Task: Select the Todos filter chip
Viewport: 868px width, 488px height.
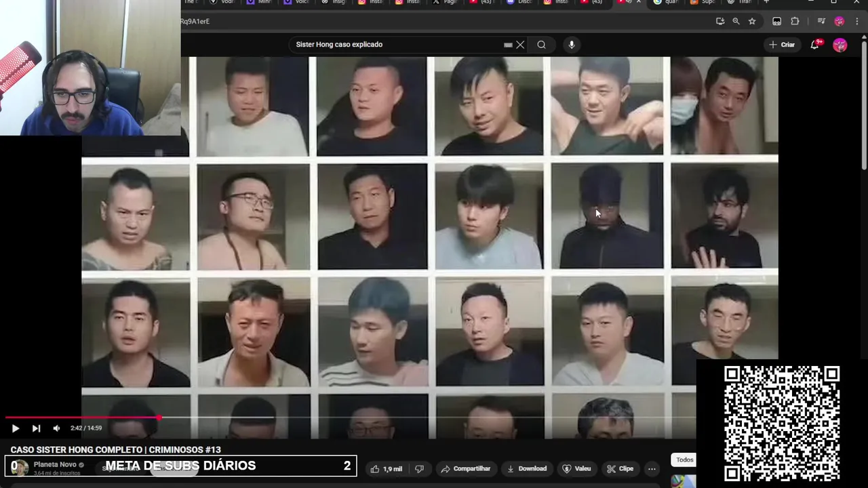Action: [x=685, y=460]
